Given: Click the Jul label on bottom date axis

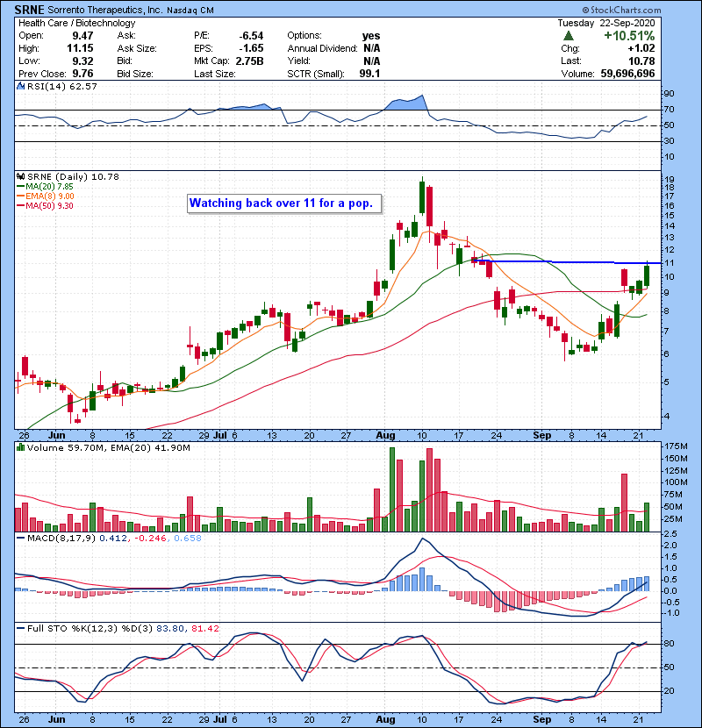Looking at the screenshot, I should tap(219, 719).
